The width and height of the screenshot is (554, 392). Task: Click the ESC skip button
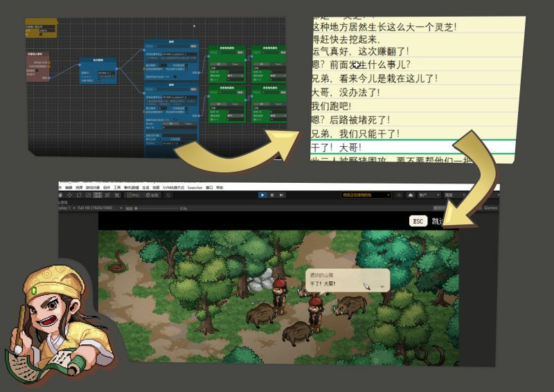[x=418, y=221]
